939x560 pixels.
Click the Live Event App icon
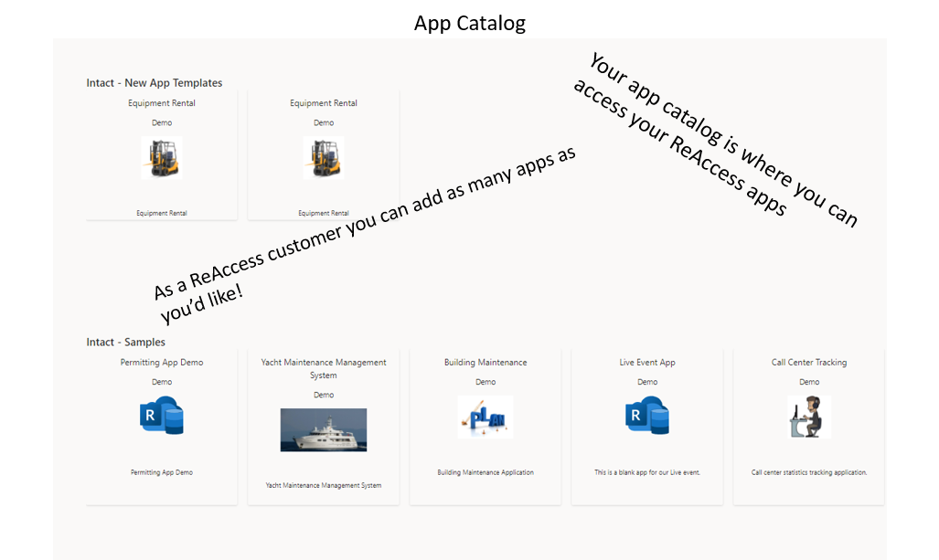(x=647, y=417)
